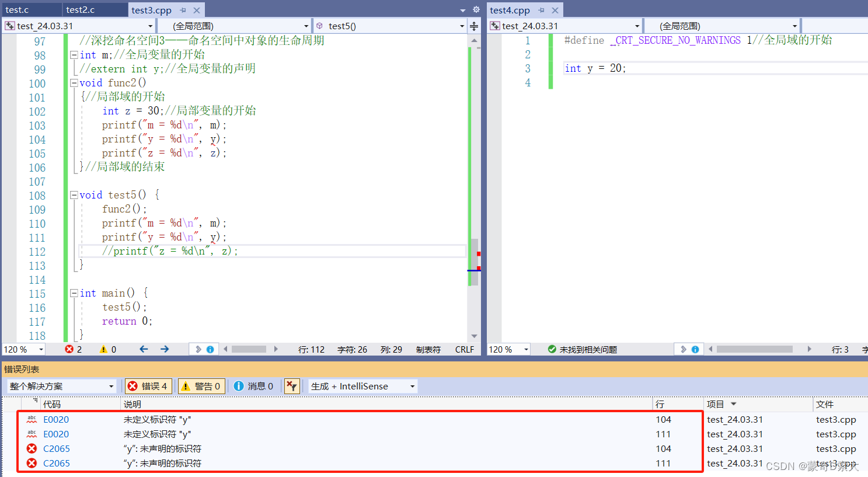Toggle the 警告 0 warnings filter

(x=201, y=386)
